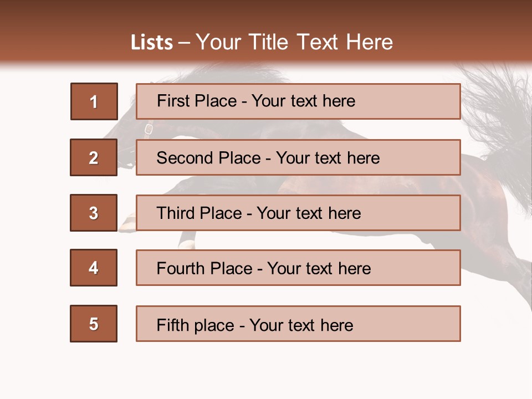Select the number 4 box

[94, 268]
